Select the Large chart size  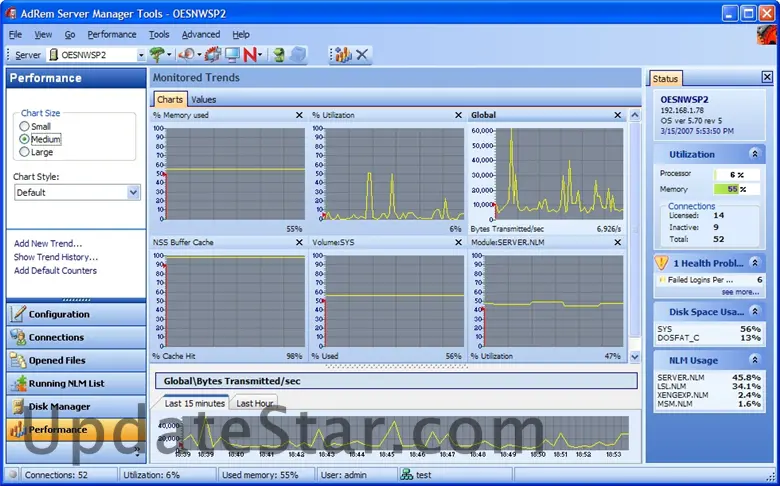[24, 152]
